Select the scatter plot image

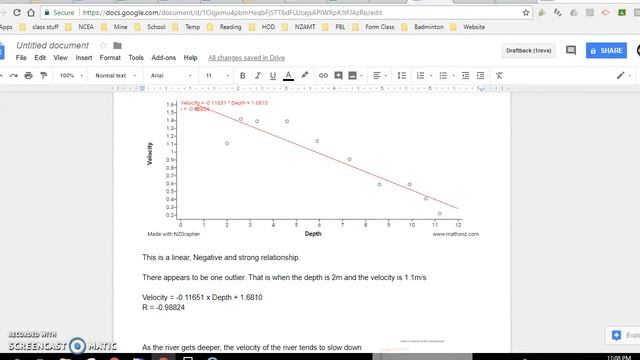(313, 168)
